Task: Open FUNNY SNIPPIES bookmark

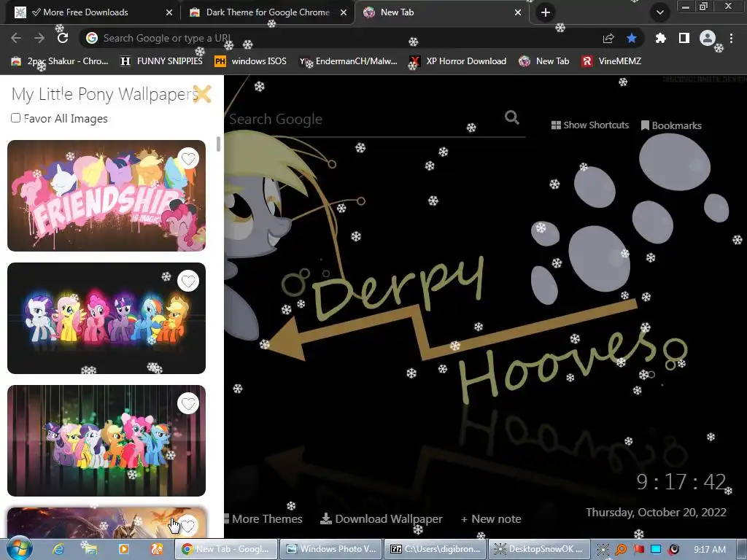Action: (161, 61)
